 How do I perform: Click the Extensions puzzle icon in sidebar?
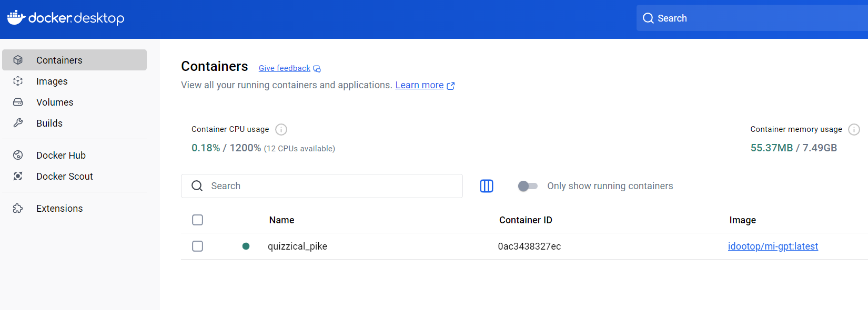(18, 208)
